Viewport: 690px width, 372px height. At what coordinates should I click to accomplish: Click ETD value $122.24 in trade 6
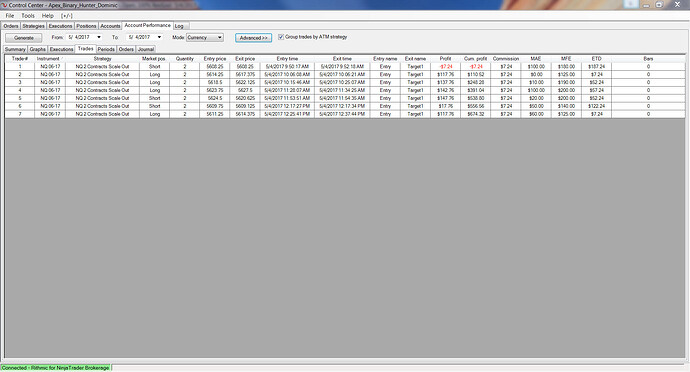(x=596, y=106)
